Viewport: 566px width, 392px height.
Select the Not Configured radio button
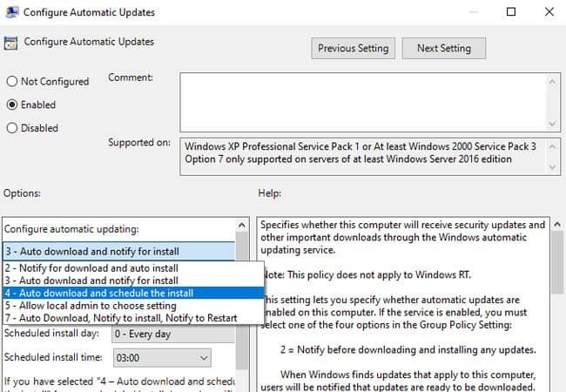(x=12, y=81)
